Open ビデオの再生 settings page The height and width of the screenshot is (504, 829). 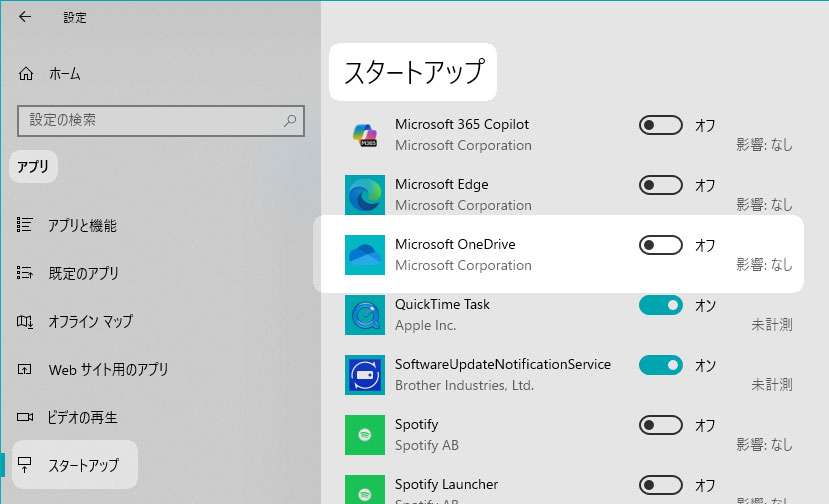pos(83,417)
